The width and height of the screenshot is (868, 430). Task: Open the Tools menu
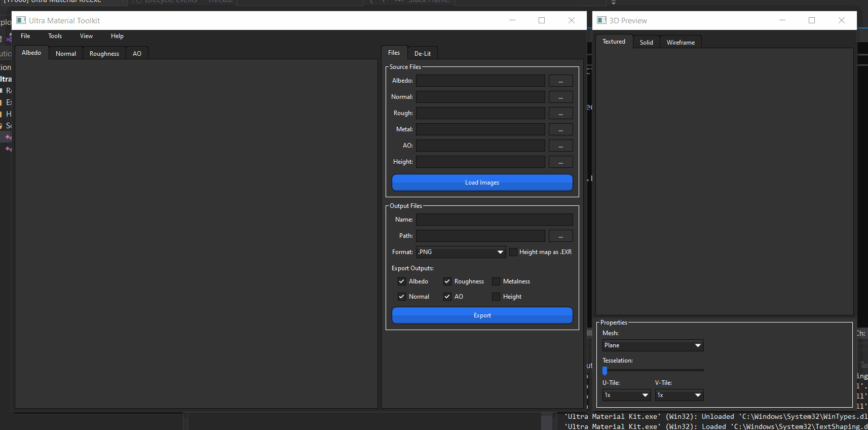[55, 36]
